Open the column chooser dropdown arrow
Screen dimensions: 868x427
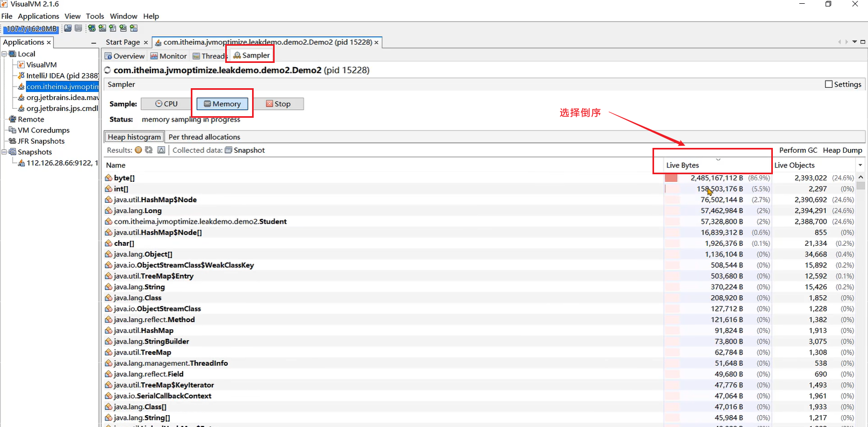tap(860, 165)
